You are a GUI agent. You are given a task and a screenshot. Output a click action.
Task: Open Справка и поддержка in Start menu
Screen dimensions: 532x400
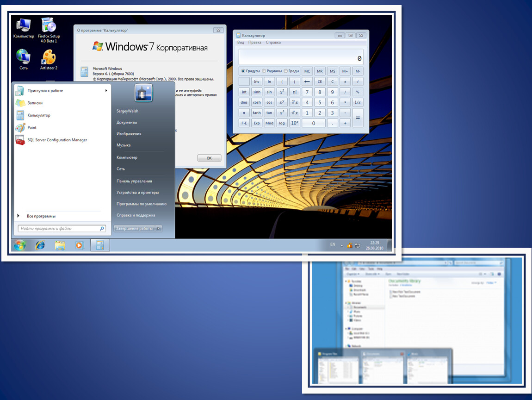click(x=136, y=215)
